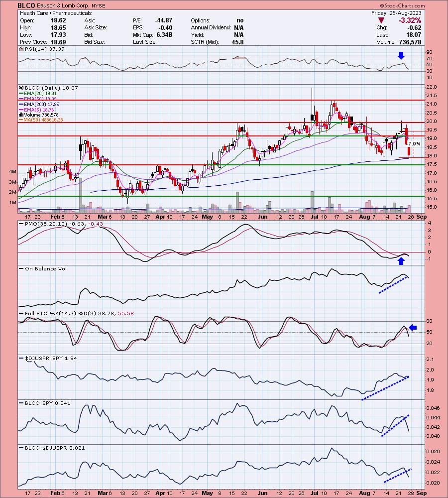The height and width of the screenshot is (498, 448).
Task: Select the Open value 18.62
Action: 58,20
